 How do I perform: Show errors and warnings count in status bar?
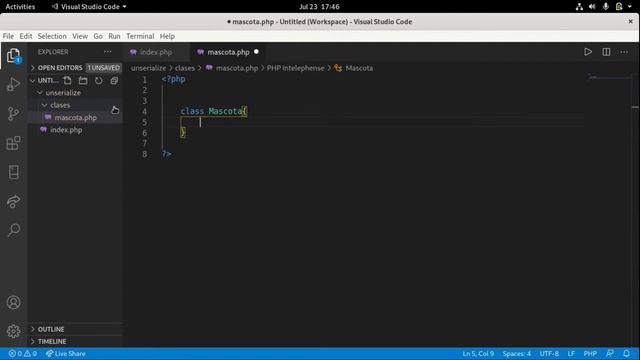[x=23, y=353]
